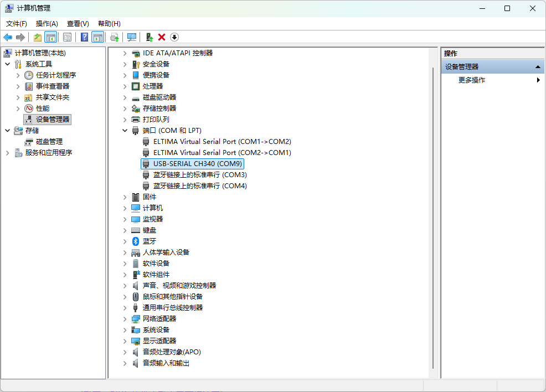Expand the 服务和应用程序 tree node

[7, 153]
